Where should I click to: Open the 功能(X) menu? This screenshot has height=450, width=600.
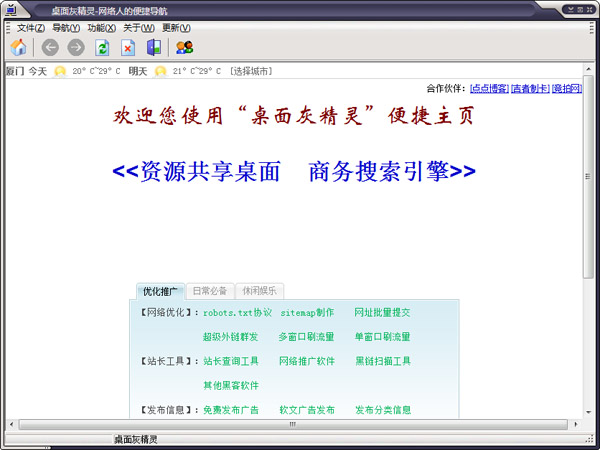coord(101,27)
